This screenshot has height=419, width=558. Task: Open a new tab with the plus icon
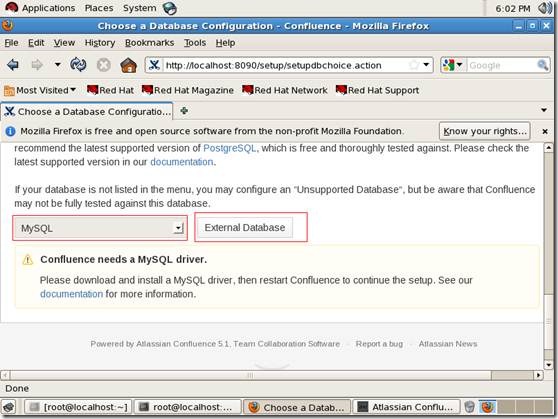point(184,111)
